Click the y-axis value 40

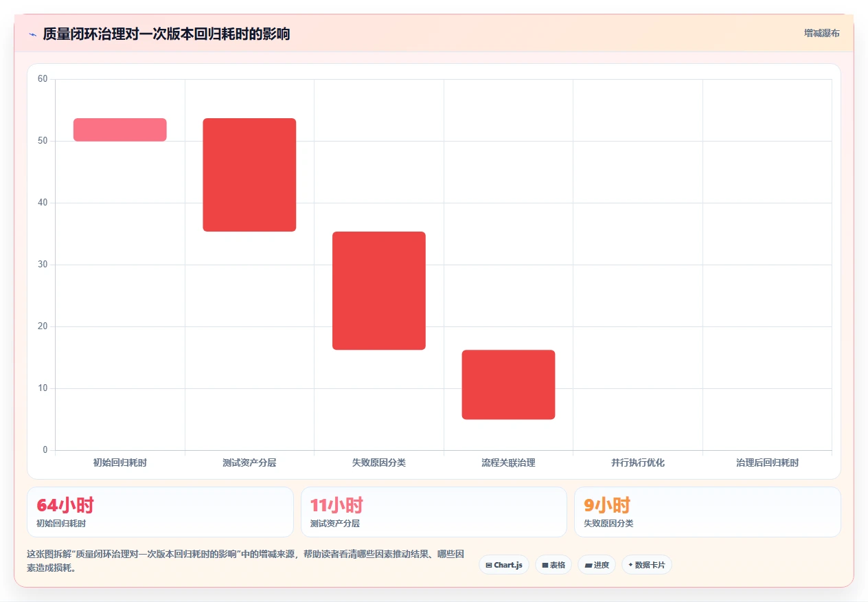(43, 203)
